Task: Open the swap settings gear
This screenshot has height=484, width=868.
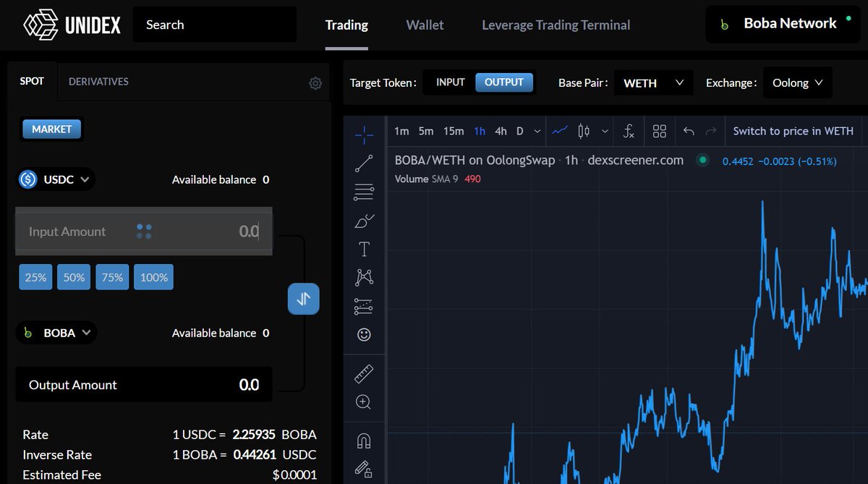Action: point(315,83)
